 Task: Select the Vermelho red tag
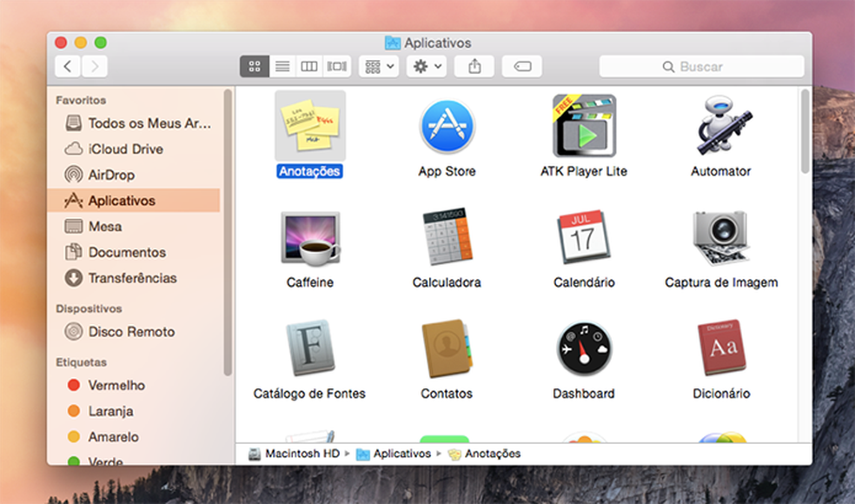point(116,385)
